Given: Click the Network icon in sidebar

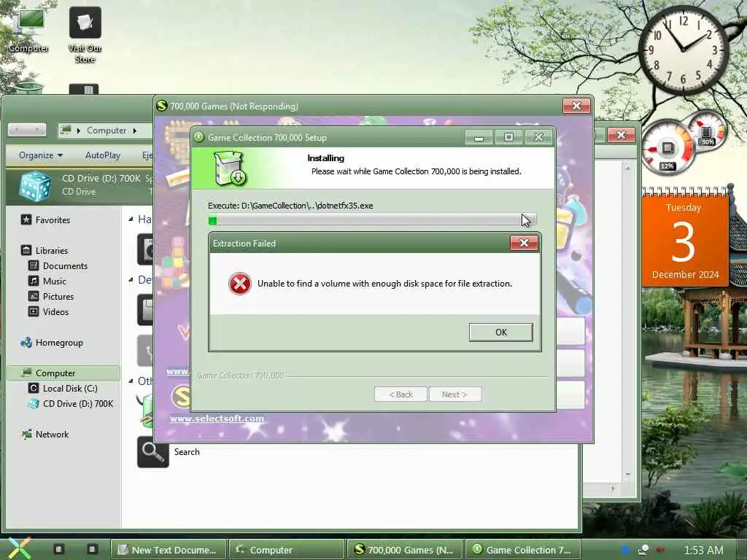Looking at the screenshot, I should pyautogui.click(x=26, y=434).
